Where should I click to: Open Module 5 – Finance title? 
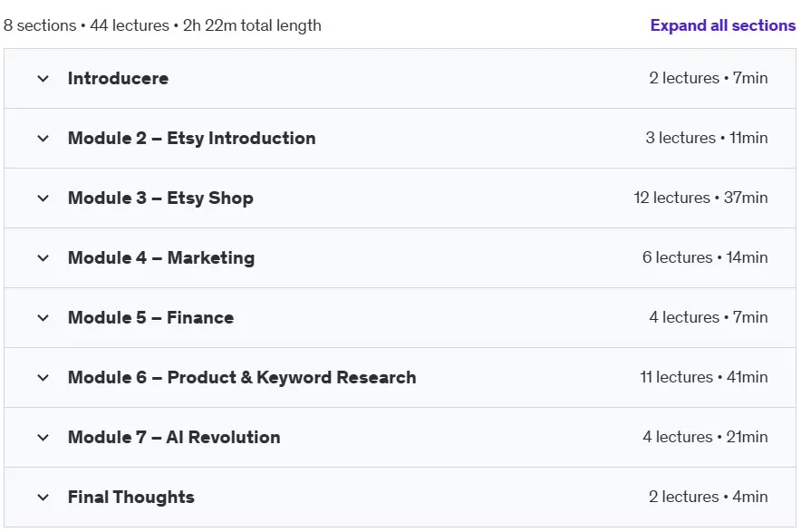click(x=150, y=317)
